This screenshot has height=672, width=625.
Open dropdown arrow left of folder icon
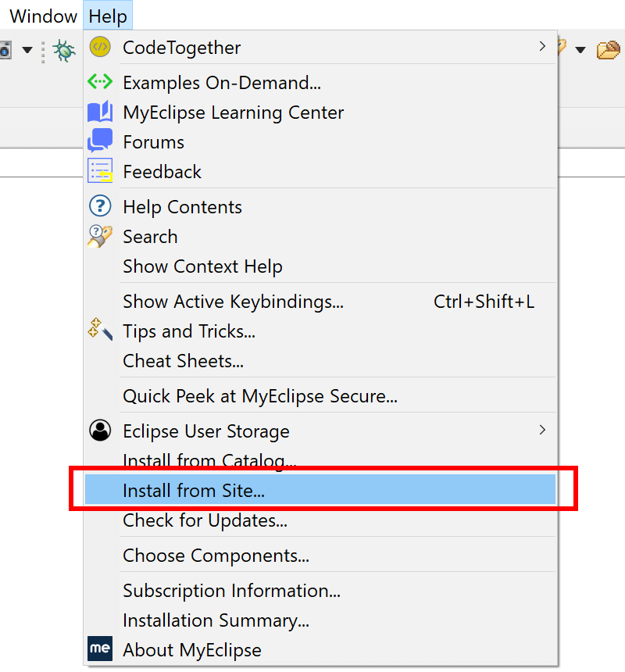[580, 50]
